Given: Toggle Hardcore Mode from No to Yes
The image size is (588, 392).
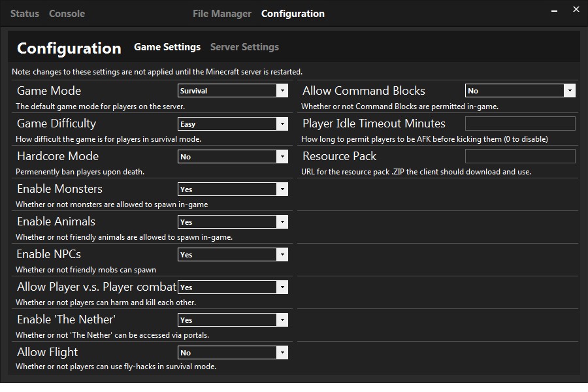Looking at the screenshot, I should point(283,156).
